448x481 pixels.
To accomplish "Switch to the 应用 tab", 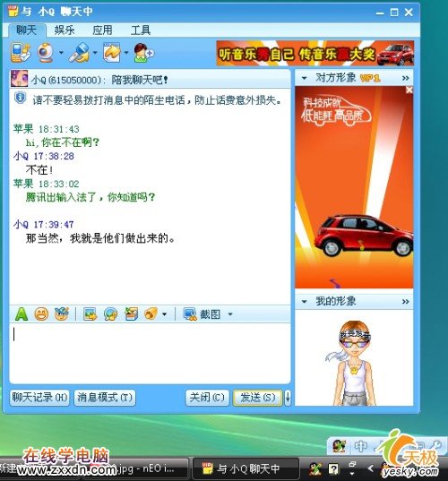I will [x=102, y=30].
